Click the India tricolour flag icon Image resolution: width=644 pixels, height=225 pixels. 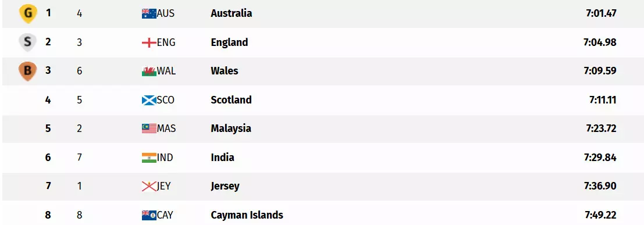coord(149,157)
